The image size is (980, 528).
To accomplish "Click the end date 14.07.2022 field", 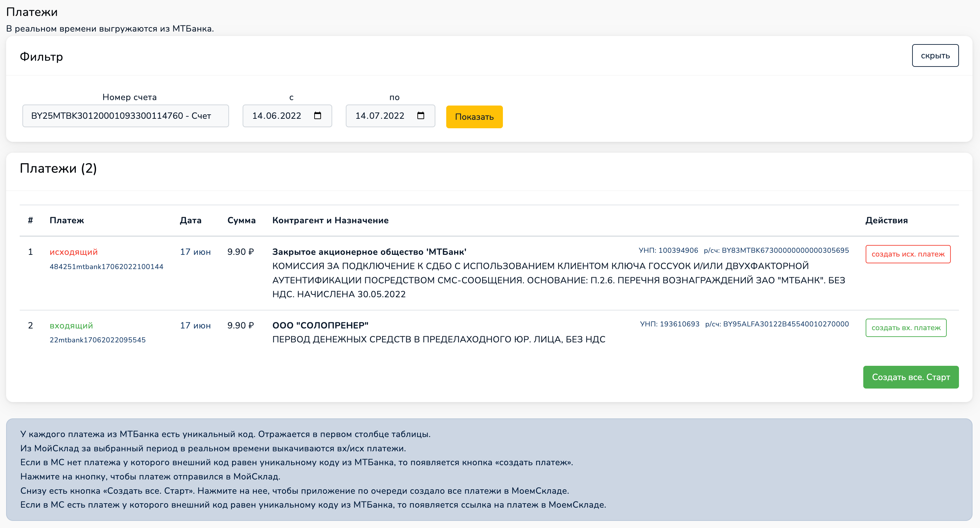I will click(x=390, y=116).
